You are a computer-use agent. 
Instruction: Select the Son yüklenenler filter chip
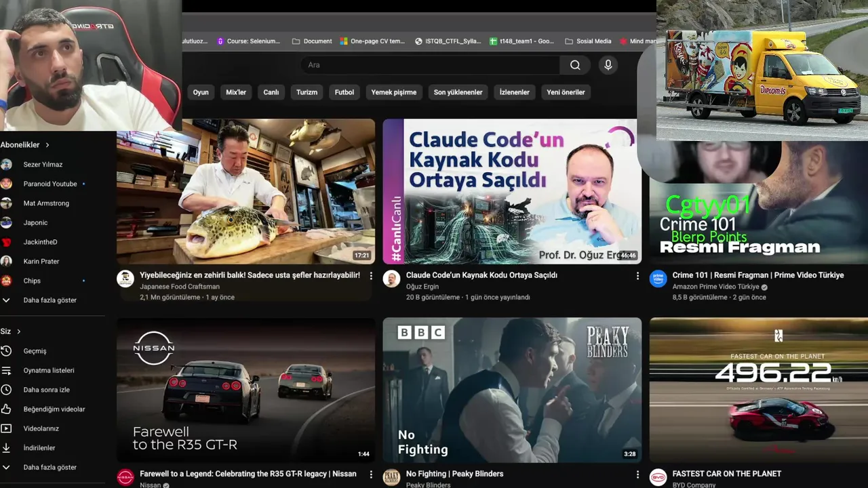pyautogui.click(x=458, y=92)
